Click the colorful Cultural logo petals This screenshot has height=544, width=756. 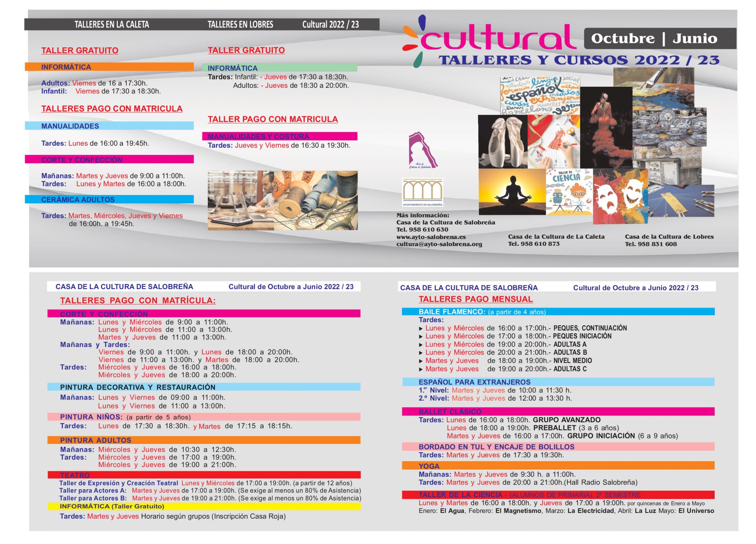tap(414, 41)
